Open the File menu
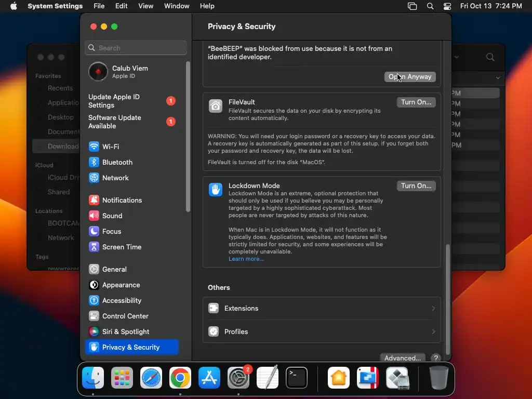The height and width of the screenshot is (399, 532). 99,6
